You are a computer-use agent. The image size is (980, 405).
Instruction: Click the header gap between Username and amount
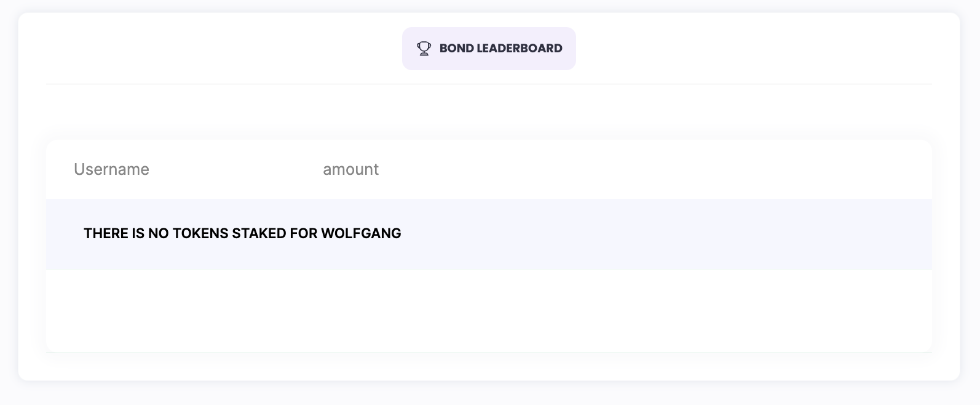point(236,169)
